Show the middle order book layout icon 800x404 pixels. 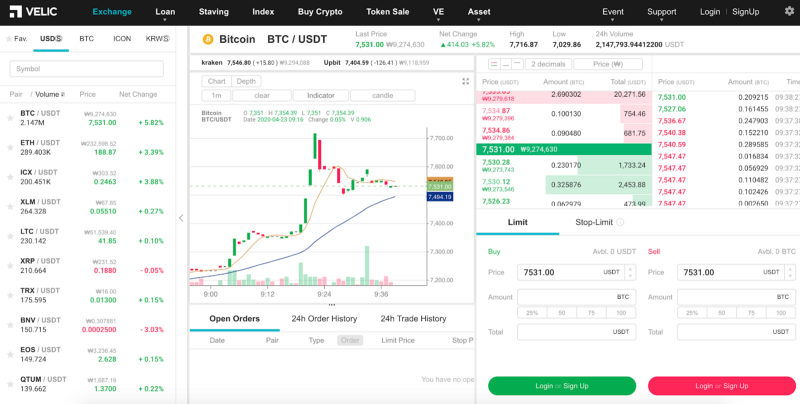click(x=506, y=64)
